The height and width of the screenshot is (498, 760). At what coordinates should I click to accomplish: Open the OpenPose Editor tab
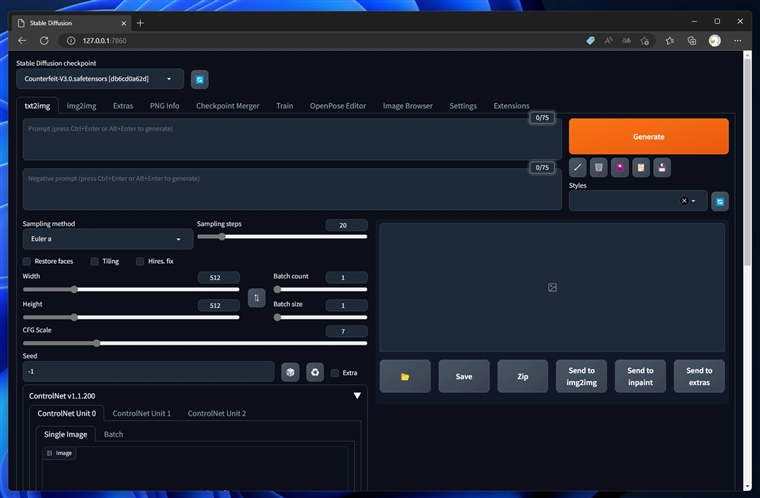(338, 106)
